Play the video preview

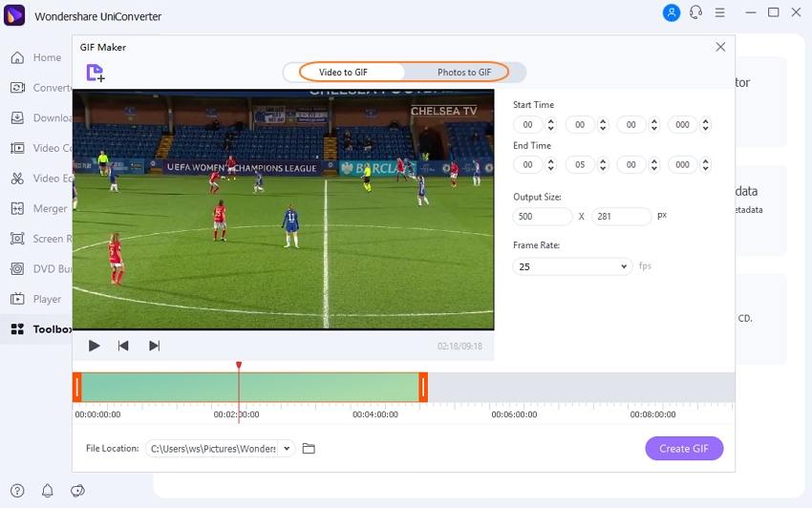pyautogui.click(x=94, y=346)
